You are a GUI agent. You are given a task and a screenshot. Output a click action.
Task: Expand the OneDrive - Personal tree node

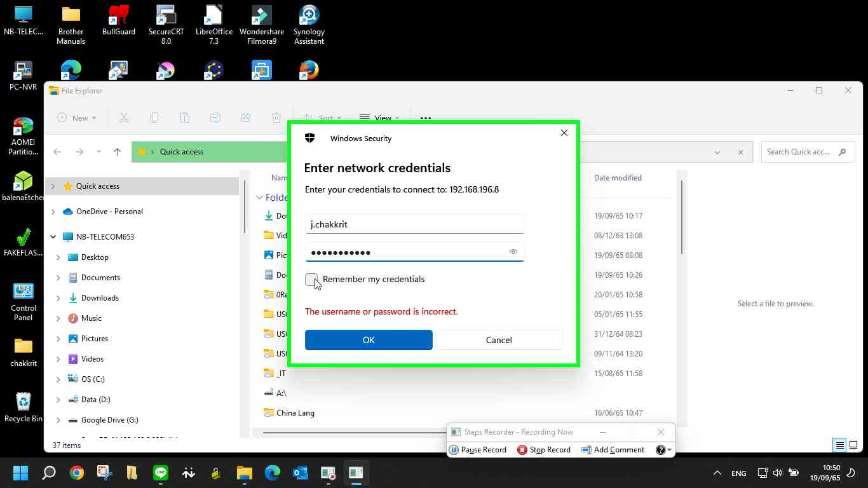(x=53, y=212)
